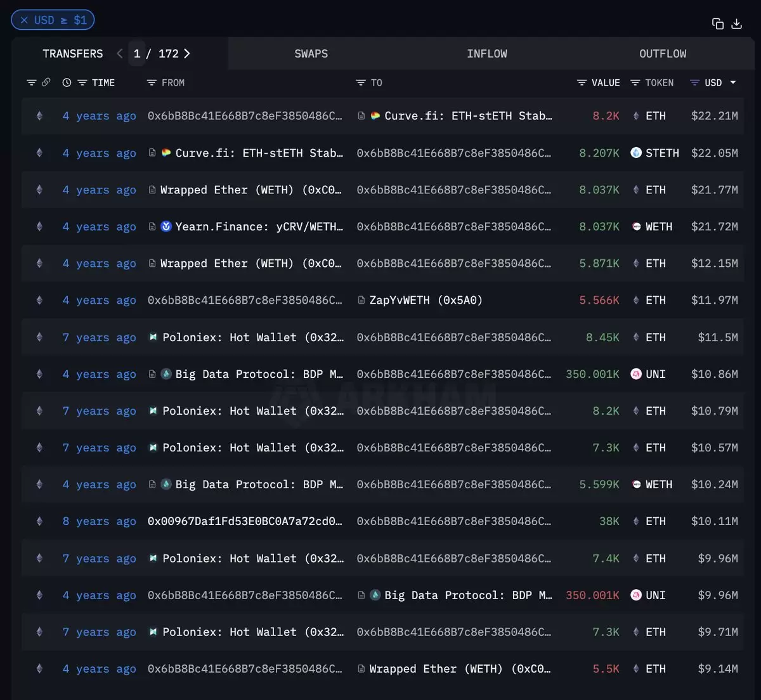This screenshot has width=761, height=700.
Task: Click Curve logo in $22.21M row
Action: 375,116
